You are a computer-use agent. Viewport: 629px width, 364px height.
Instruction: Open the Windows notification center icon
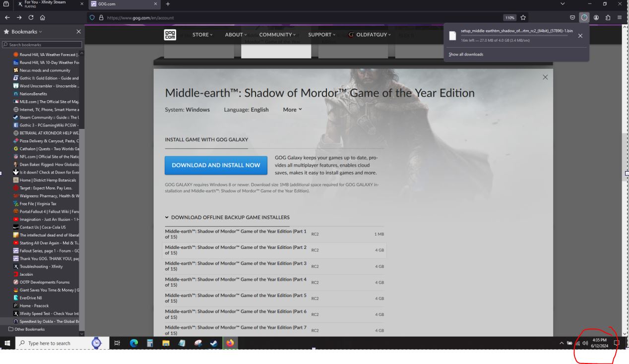(x=617, y=343)
